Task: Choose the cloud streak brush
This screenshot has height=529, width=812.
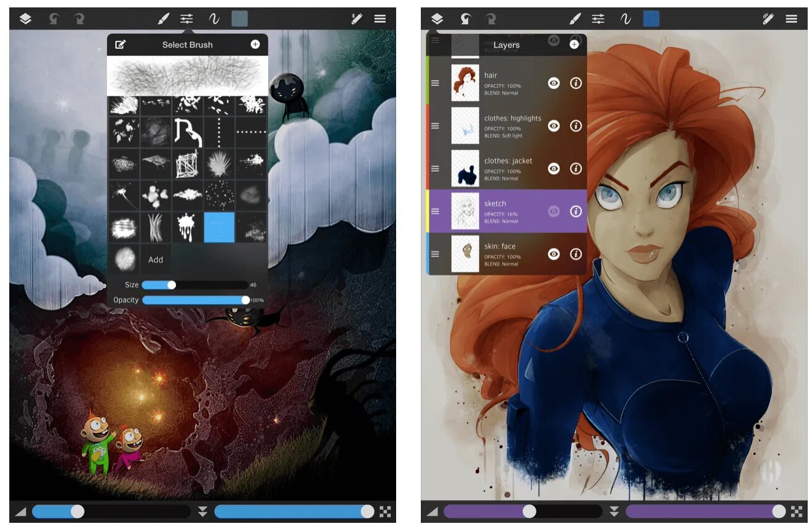Action: point(187,195)
